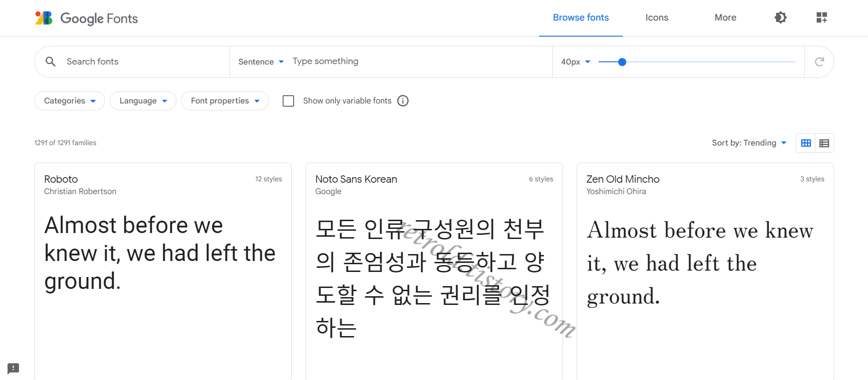Screen dimensions: 868x380
Task: Click the Zen Old Mincho sample preview
Action: pos(700,263)
